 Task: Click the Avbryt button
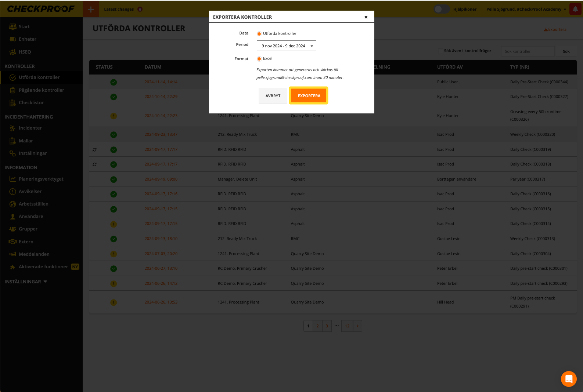pyautogui.click(x=273, y=96)
